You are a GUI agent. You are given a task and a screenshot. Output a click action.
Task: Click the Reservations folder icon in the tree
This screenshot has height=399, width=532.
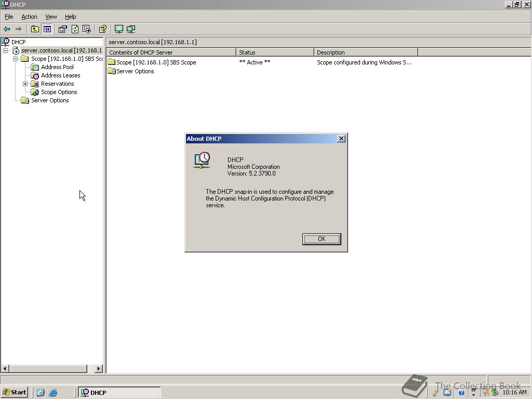(35, 84)
